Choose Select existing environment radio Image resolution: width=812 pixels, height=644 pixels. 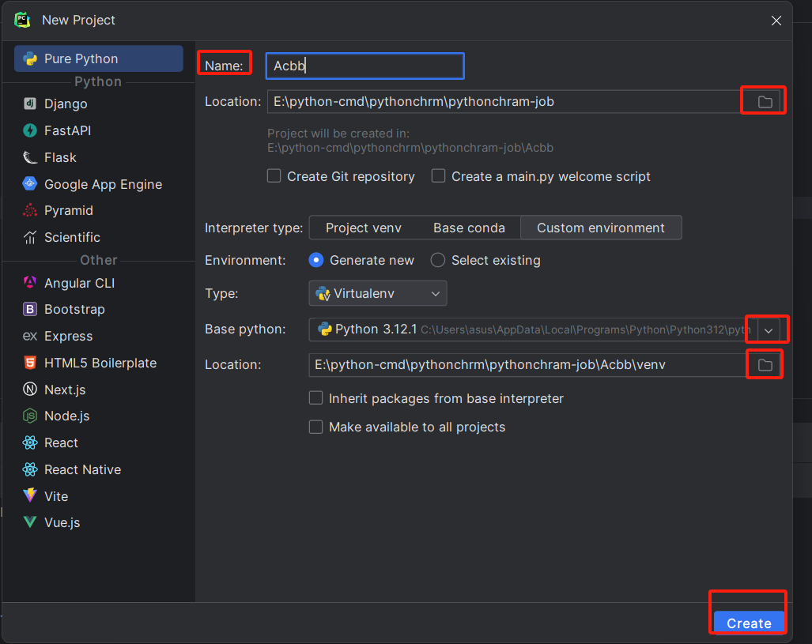437,260
